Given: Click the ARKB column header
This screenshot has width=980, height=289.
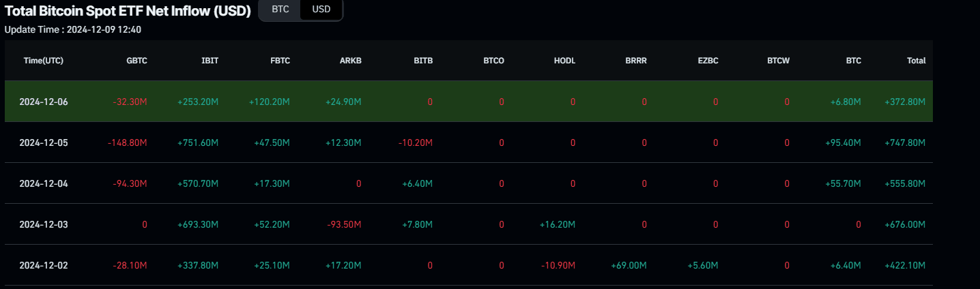Looking at the screenshot, I should coord(351,61).
